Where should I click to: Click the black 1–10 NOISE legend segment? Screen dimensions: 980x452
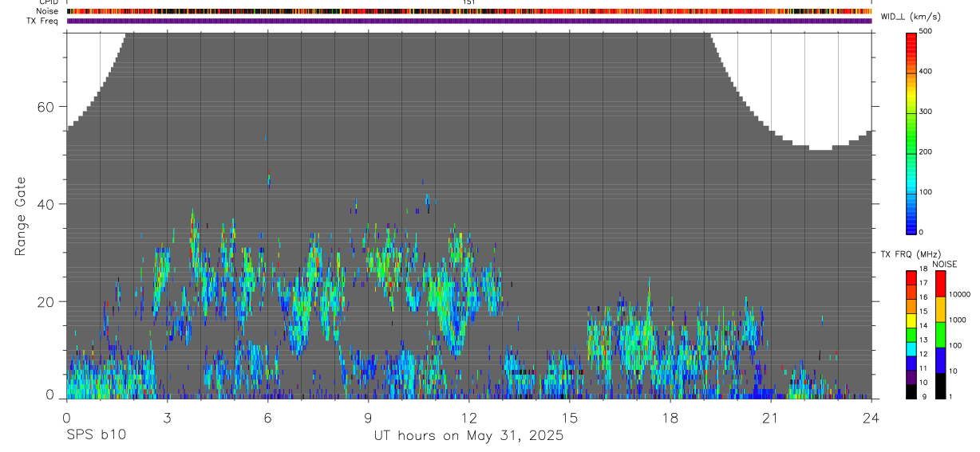pos(940,386)
